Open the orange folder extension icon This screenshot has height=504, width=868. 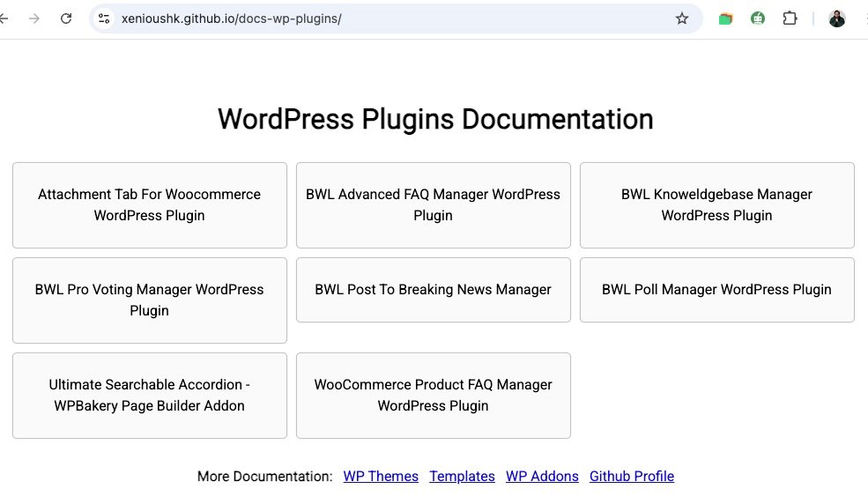pyautogui.click(x=725, y=19)
